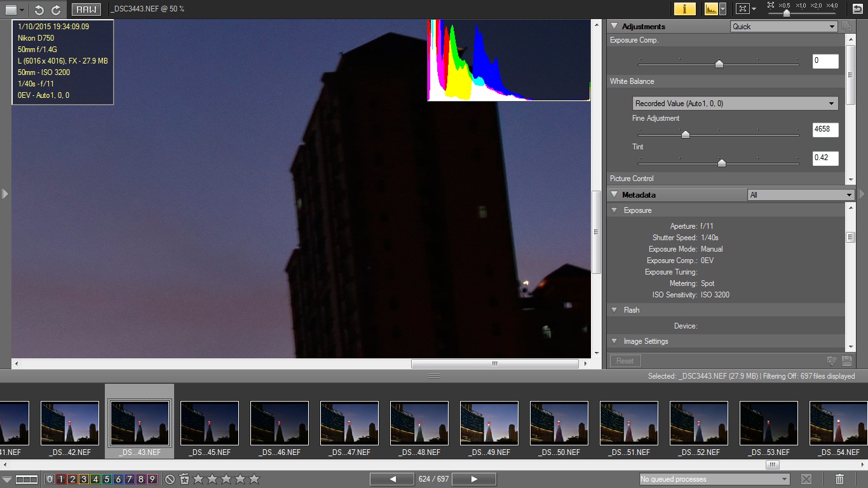Screen dimensions: 868x488
Task: Click the revert icon at top right
Action: tap(857, 9)
